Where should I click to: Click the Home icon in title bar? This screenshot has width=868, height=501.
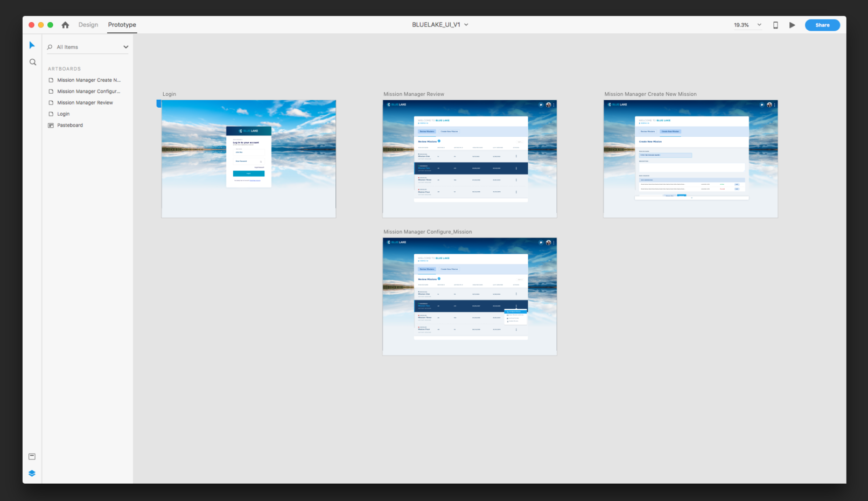65,25
